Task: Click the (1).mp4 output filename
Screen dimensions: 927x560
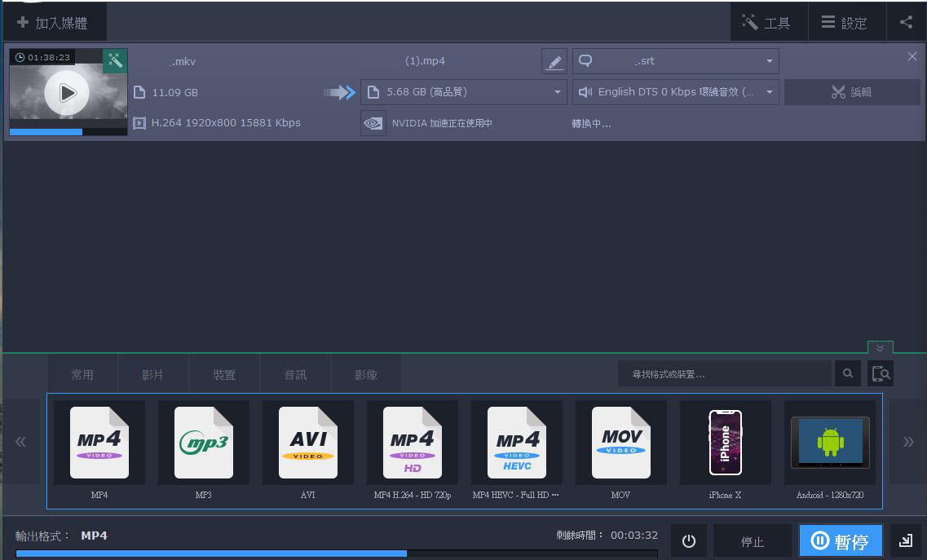Action: pos(425,61)
